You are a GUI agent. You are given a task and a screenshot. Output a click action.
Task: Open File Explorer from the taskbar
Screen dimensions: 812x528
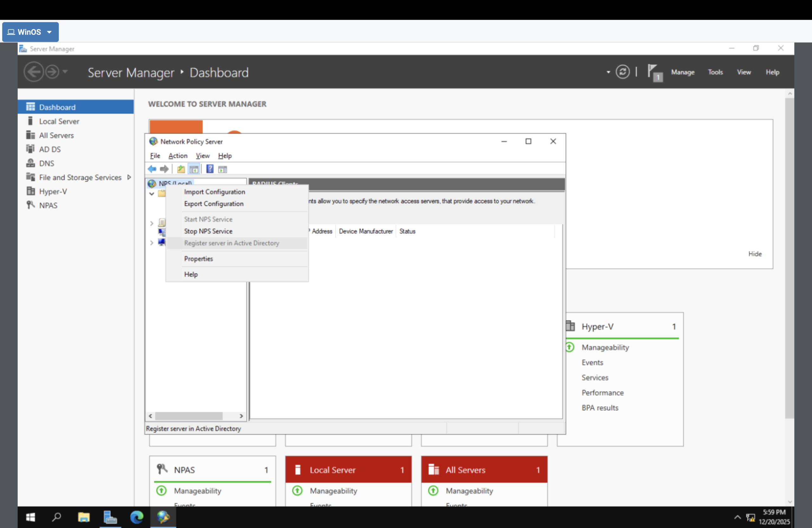click(84, 517)
